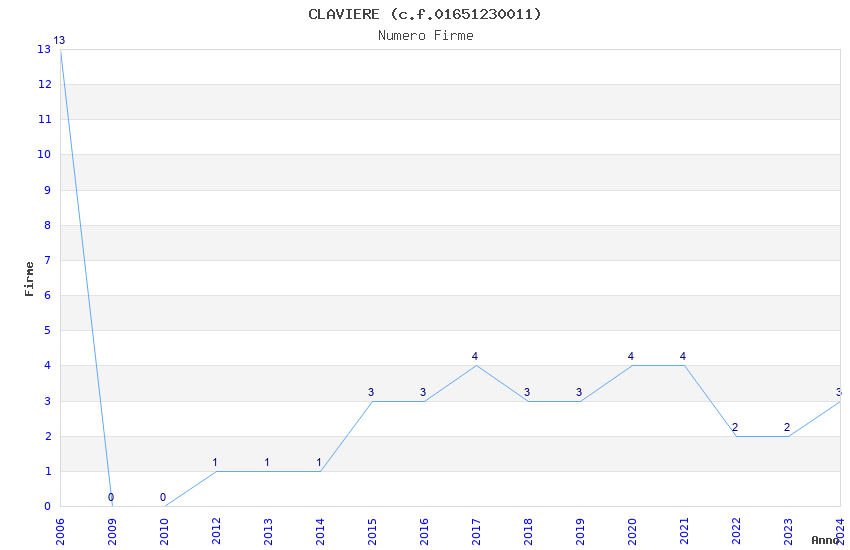The image size is (850, 550).
Task: Click the 2020 data point label 4
Action: point(631,357)
